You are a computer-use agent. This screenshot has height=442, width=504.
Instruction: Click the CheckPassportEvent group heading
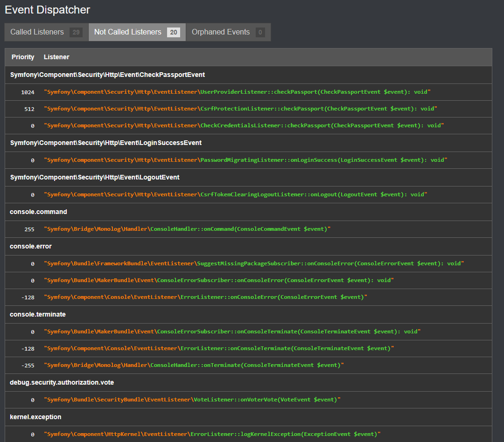pos(107,75)
